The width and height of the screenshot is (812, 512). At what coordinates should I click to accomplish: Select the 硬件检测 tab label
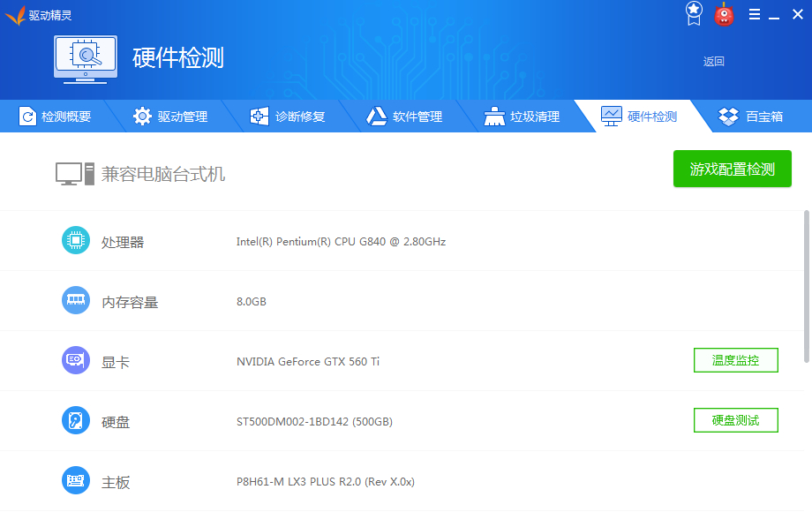click(x=652, y=117)
